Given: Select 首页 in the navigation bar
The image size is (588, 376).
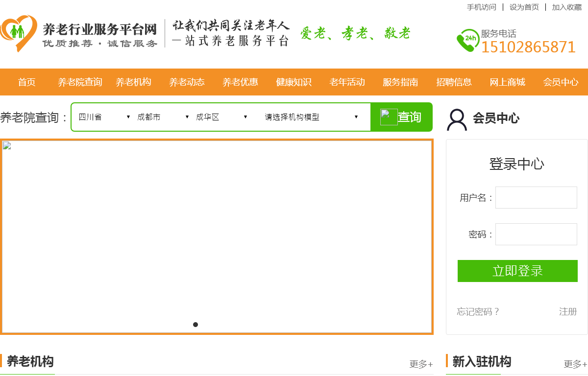Looking at the screenshot, I should click(26, 82).
